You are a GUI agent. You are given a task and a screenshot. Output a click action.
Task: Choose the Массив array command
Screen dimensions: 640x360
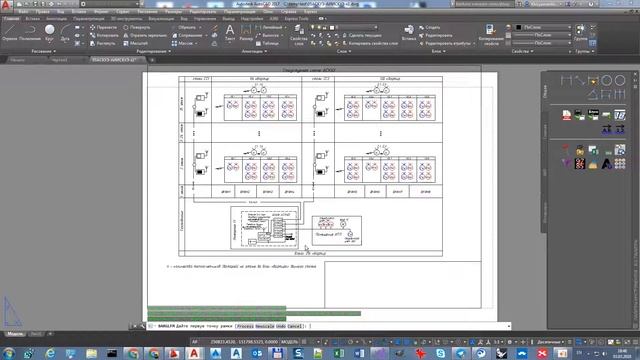point(182,43)
